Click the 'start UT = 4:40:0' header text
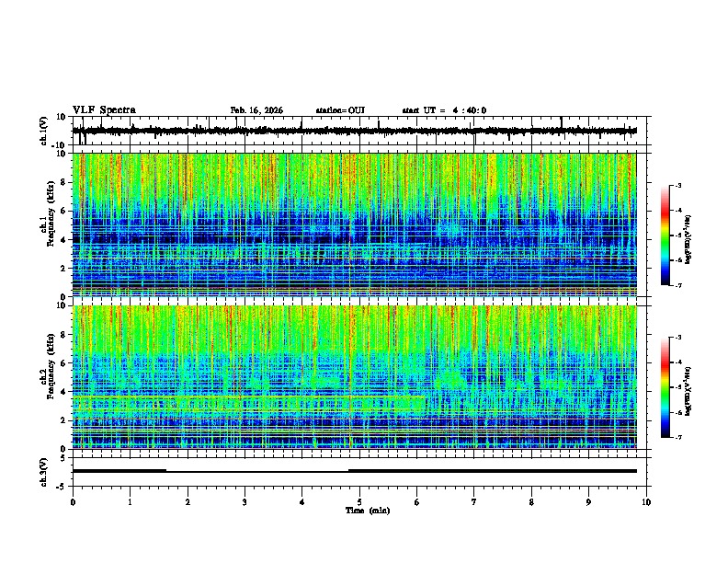 tap(444, 110)
